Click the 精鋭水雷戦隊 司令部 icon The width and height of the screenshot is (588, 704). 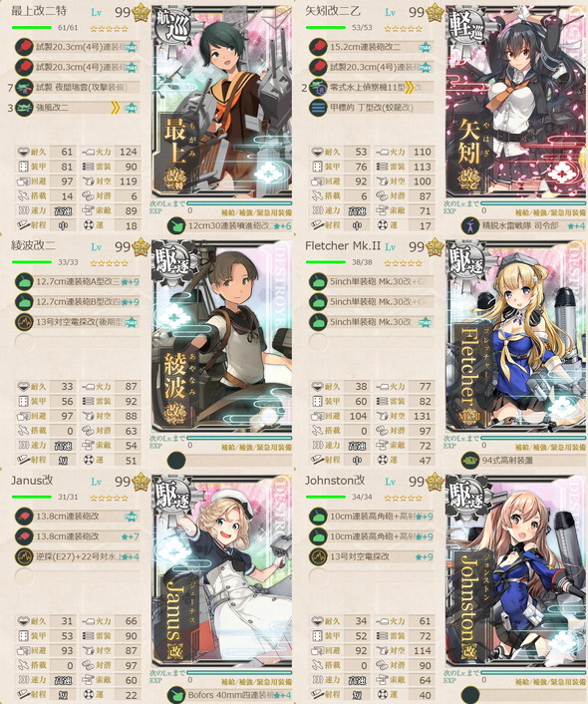[x=470, y=225]
